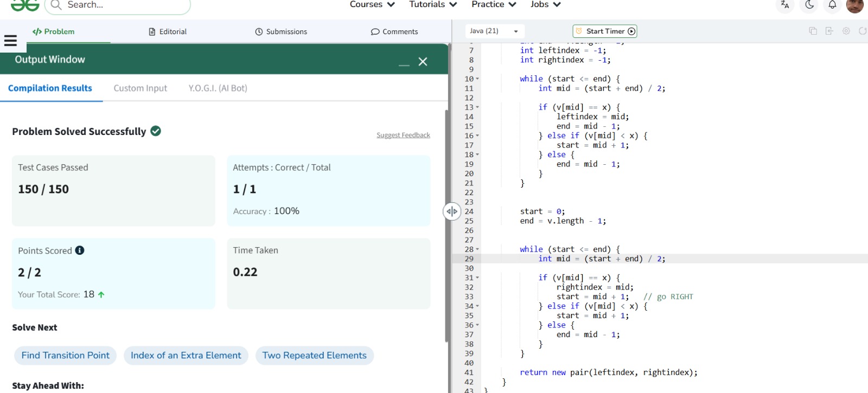Image resolution: width=868 pixels, height=393 pixels.
Task: Open the notifications bell
Action: pyautogui.click(x=832, y=5)
